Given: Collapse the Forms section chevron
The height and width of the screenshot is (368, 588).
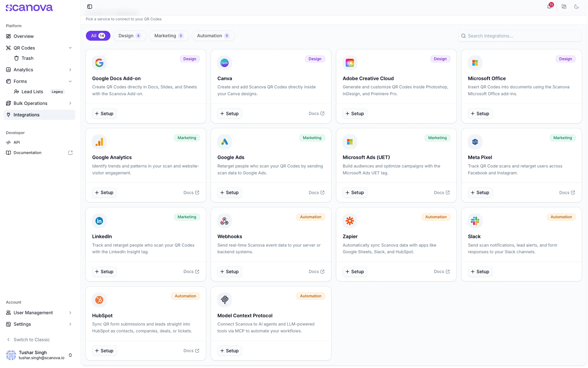Looking at the screenshot, I should 70,81.
